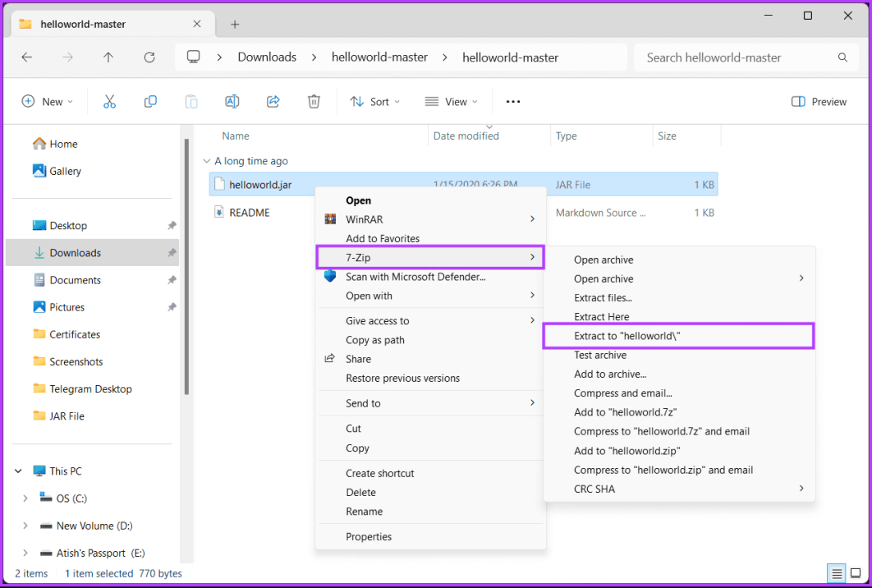This screenshot has height=588, width=872.
Task: Open the Documents folder in sidebar
Action: point(75,280)
